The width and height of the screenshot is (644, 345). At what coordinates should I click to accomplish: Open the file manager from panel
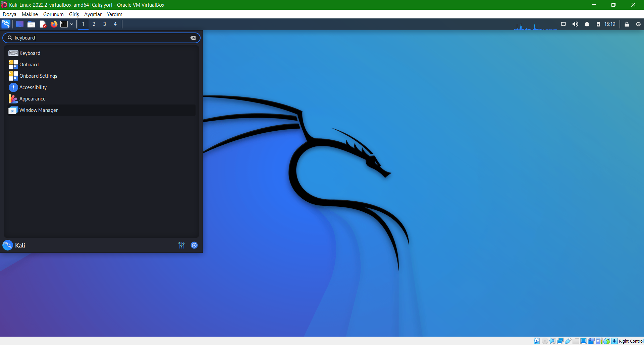click(31, 24)
